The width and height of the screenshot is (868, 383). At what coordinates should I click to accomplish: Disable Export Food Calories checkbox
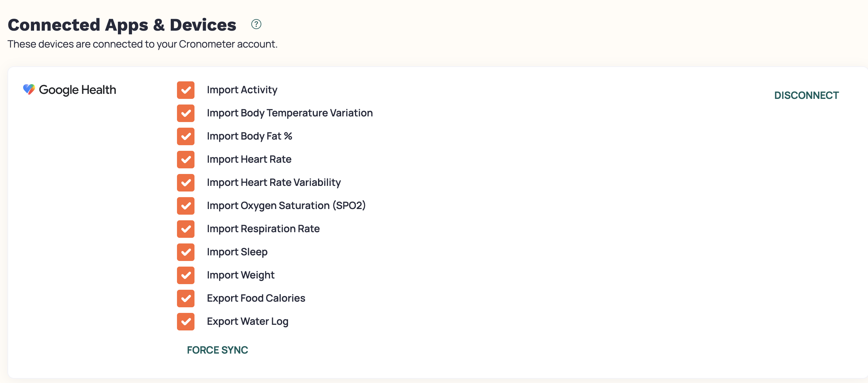coord(186,299)
